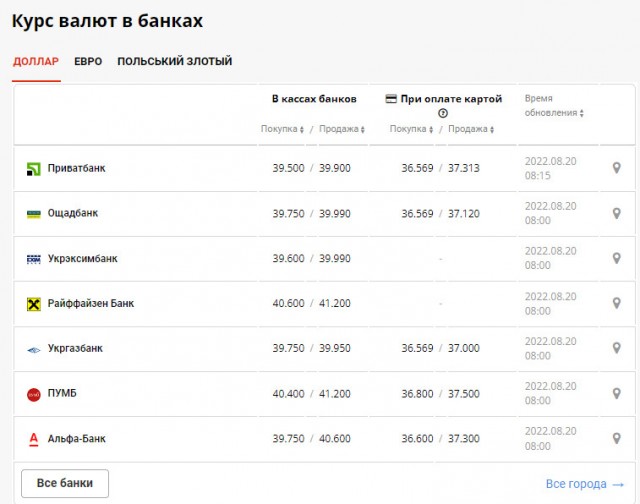Image resolution: width=640 pixels, height=504 pixels.
Task: Open location pin for Укрэксимбанк
Action: 617,258
